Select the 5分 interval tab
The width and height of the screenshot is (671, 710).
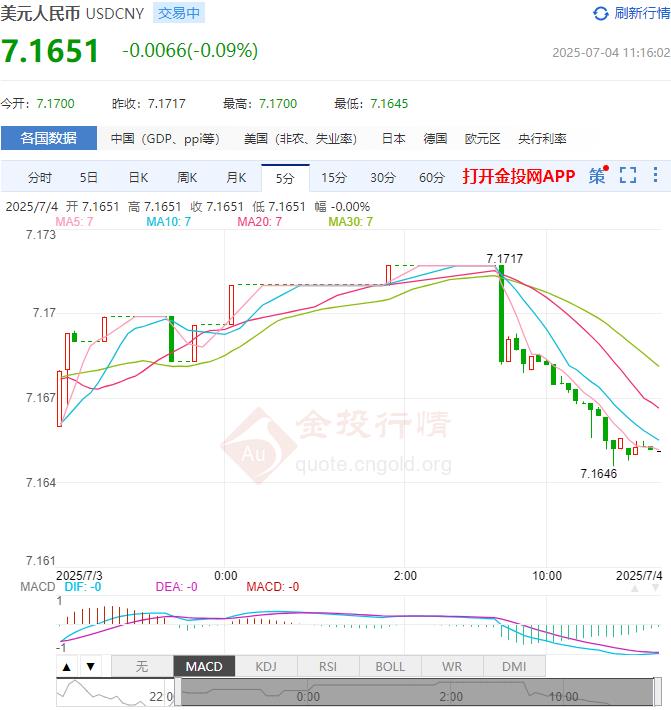click(x=285, y=178)
